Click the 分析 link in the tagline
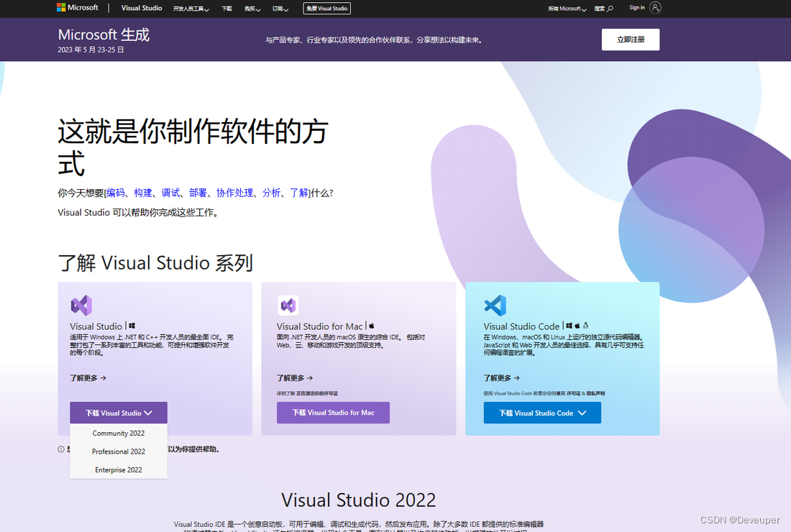 271,193
